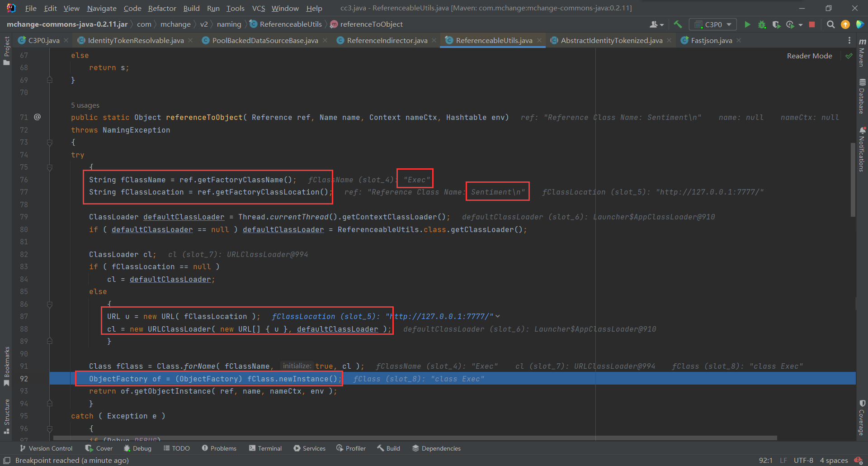Change the 4 spaces indent setting
868x466 pixels.
point(834,460)
